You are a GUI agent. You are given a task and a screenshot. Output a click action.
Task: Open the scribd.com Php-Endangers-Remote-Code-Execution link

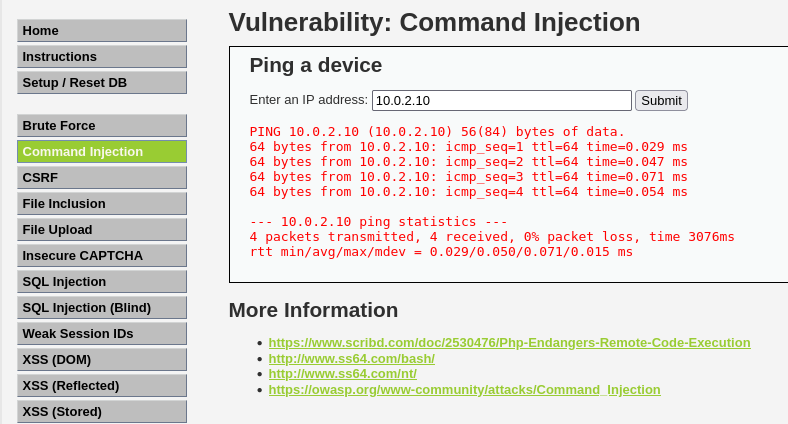point(509,342)
